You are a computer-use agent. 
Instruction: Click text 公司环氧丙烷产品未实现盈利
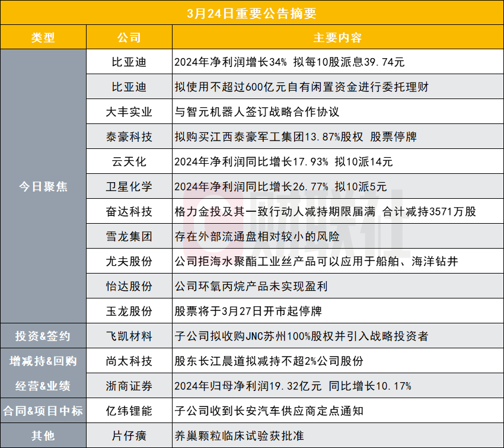coord(251,286)
